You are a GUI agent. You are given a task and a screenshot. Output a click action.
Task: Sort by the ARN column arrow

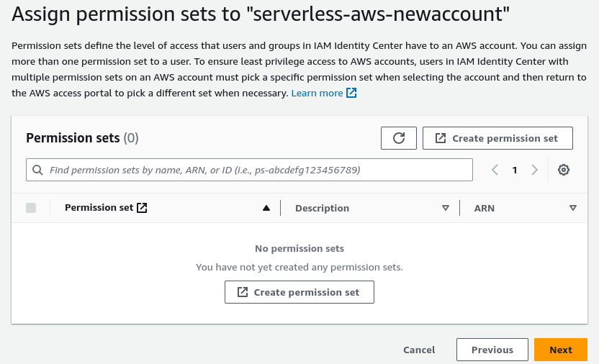pos(573,208)
